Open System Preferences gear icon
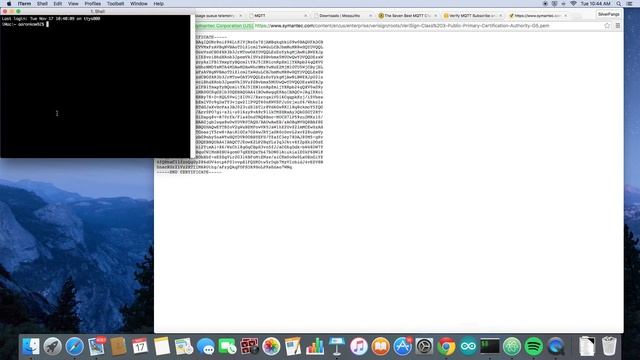 (x=424, y=347)
